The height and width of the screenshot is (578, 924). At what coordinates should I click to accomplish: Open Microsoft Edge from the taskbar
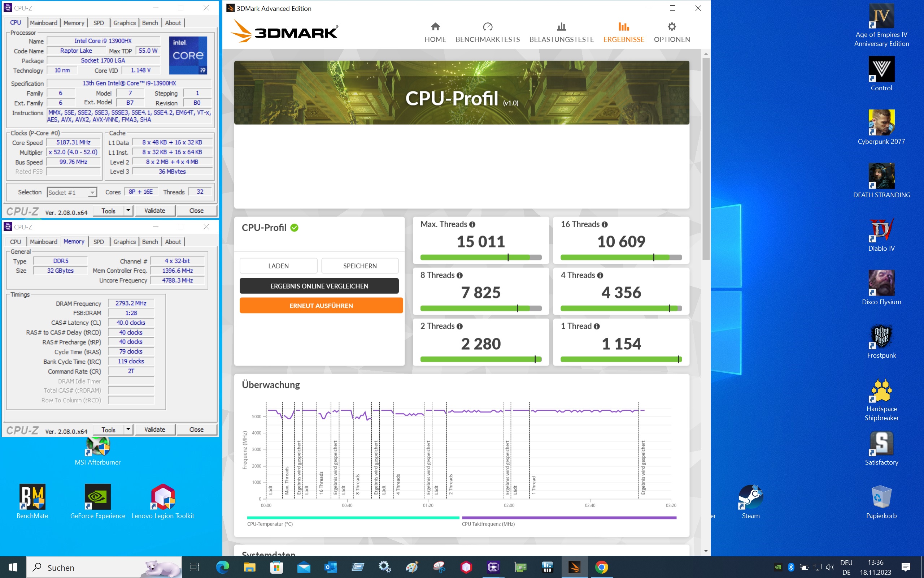point(222,567)
